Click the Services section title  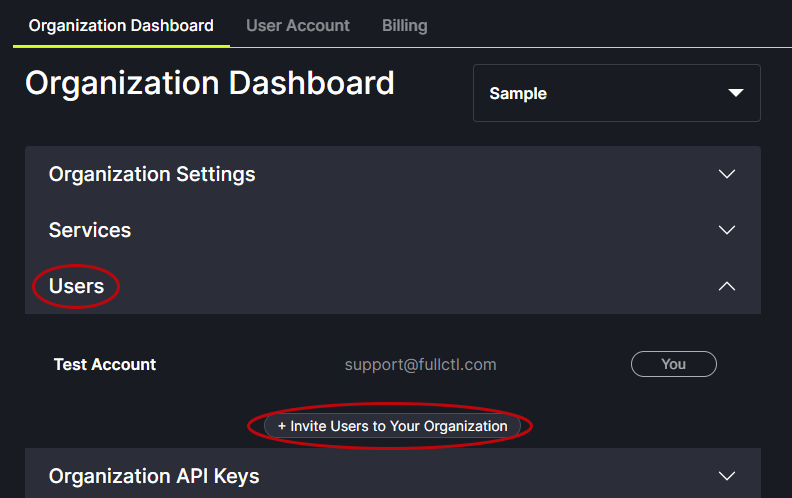point(90,230)
